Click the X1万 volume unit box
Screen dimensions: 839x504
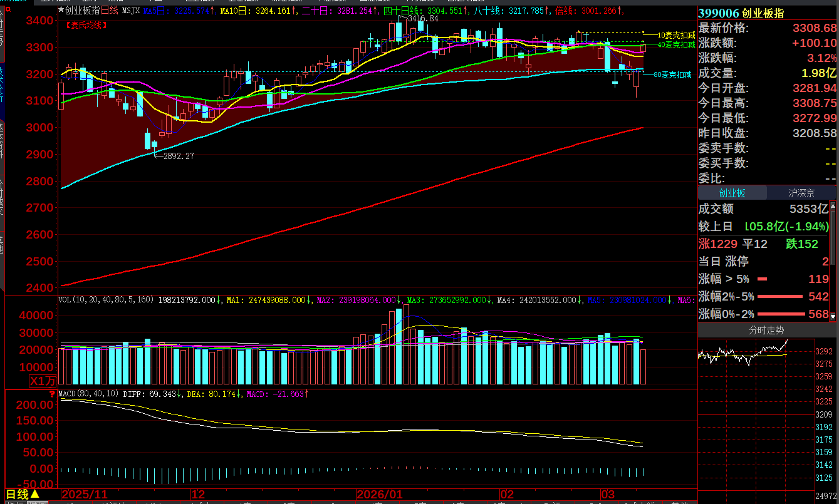point(43,381)
